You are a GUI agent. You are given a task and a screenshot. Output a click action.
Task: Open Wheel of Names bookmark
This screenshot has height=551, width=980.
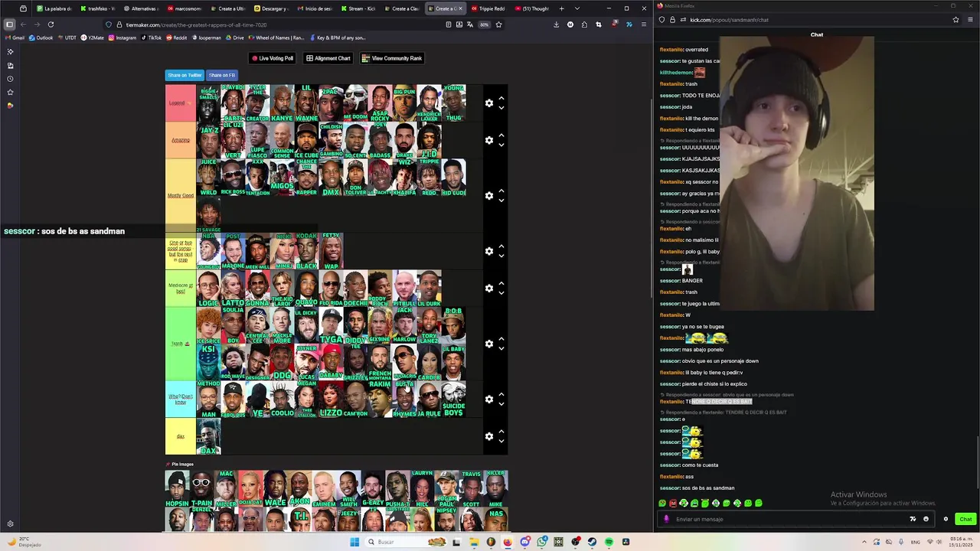pyautogui.click(x=275, y=37)
